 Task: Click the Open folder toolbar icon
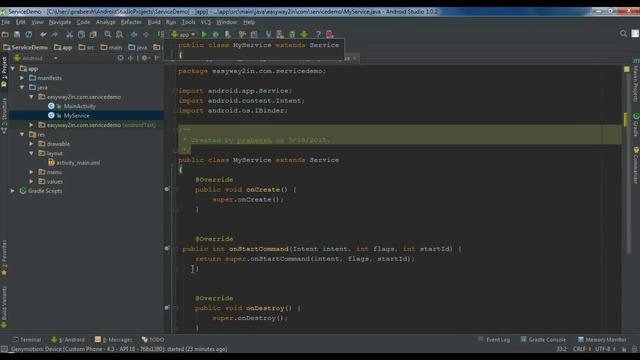[x=5, y=34]
